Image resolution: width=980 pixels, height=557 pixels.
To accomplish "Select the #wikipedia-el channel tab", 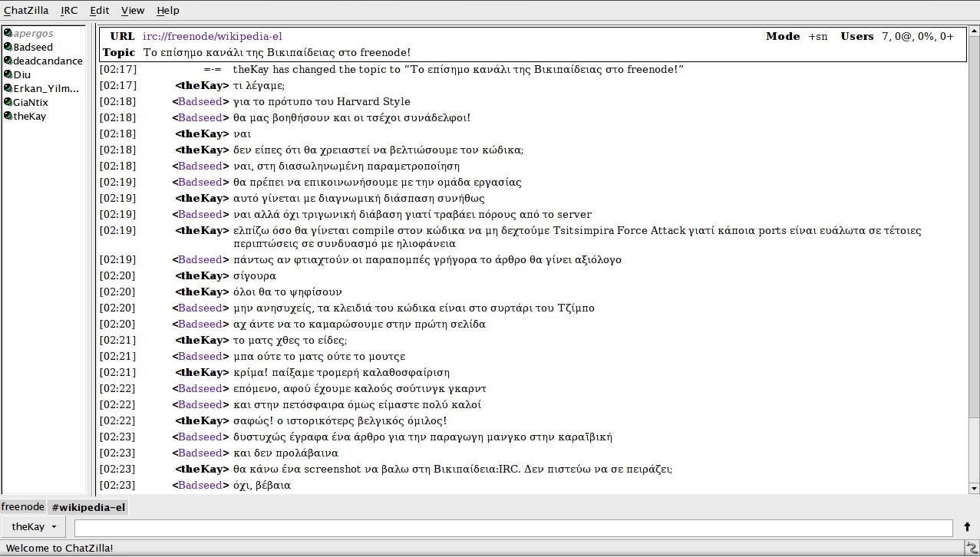I will pos(87,506).
